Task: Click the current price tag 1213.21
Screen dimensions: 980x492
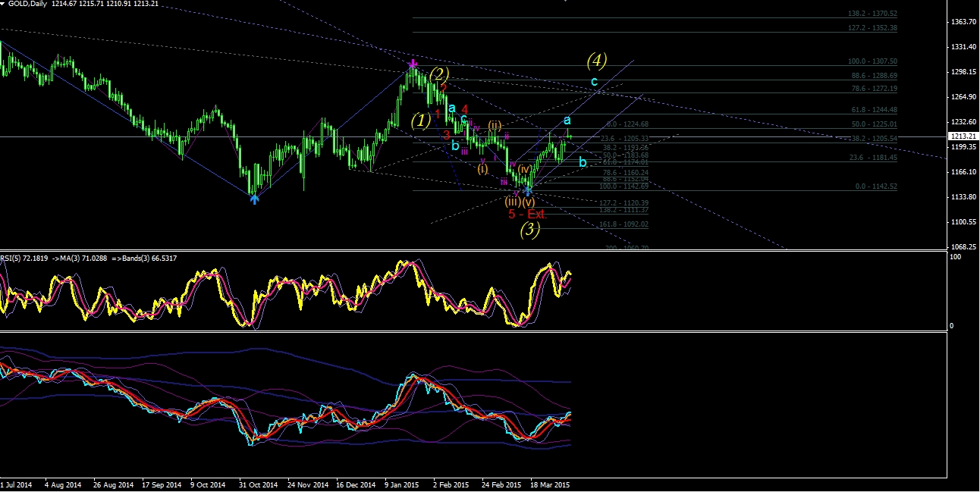Action: tap(963, 136)
